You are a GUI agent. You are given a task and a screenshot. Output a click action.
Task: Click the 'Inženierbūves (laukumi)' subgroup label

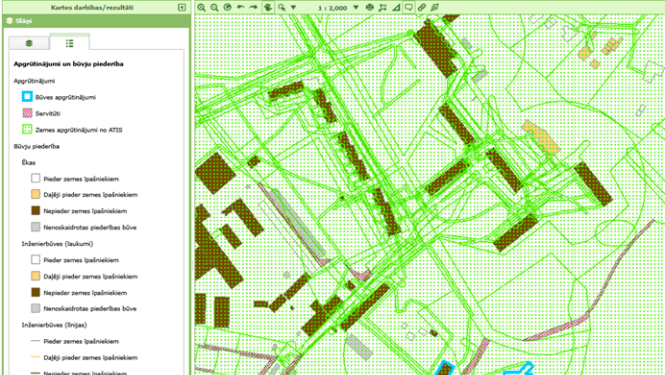tap(57, 243)
